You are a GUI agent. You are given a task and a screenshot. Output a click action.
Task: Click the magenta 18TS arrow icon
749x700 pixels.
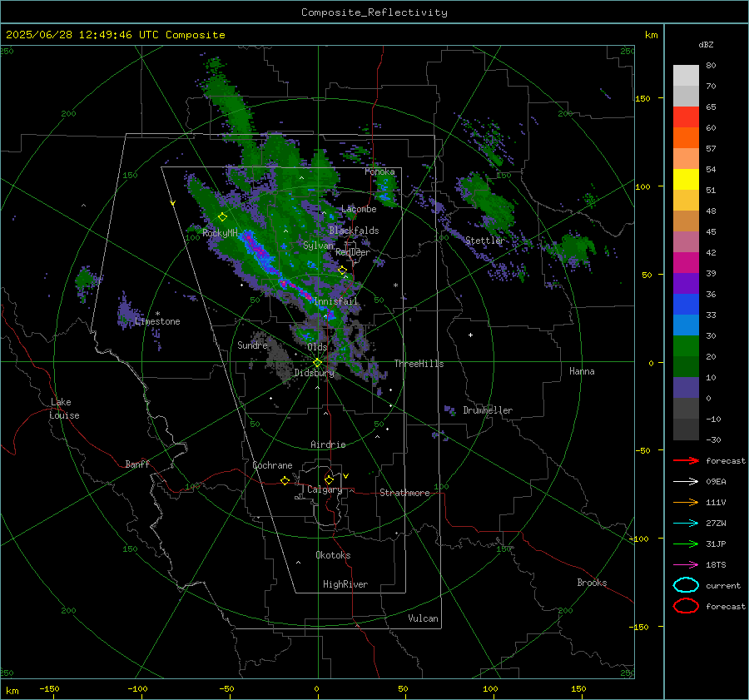(686, 565)
